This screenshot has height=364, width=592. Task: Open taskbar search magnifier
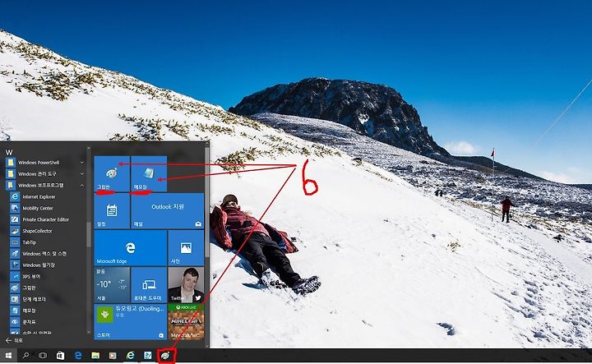click(25, 355)
